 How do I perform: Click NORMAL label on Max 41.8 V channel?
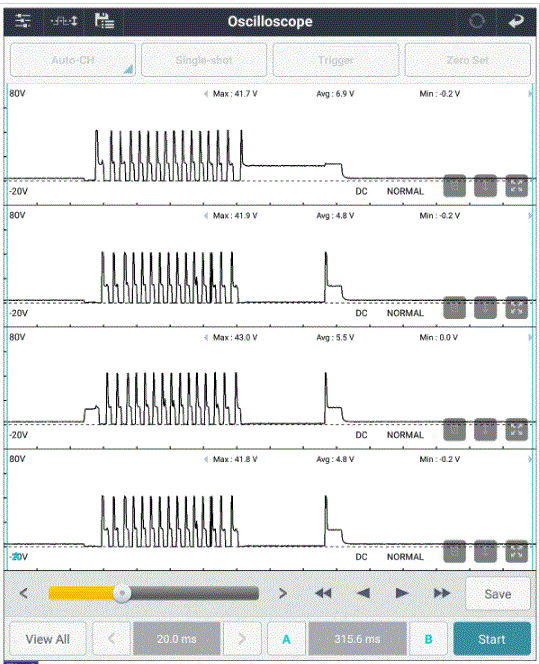click(405, 556)
